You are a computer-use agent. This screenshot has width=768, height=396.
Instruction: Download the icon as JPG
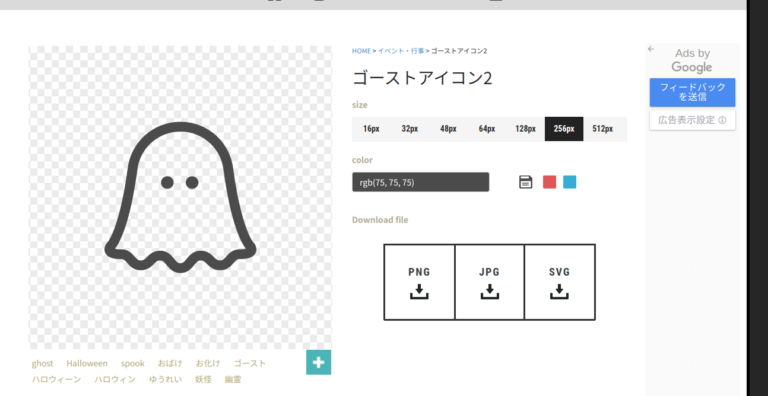tap(489, 282)
